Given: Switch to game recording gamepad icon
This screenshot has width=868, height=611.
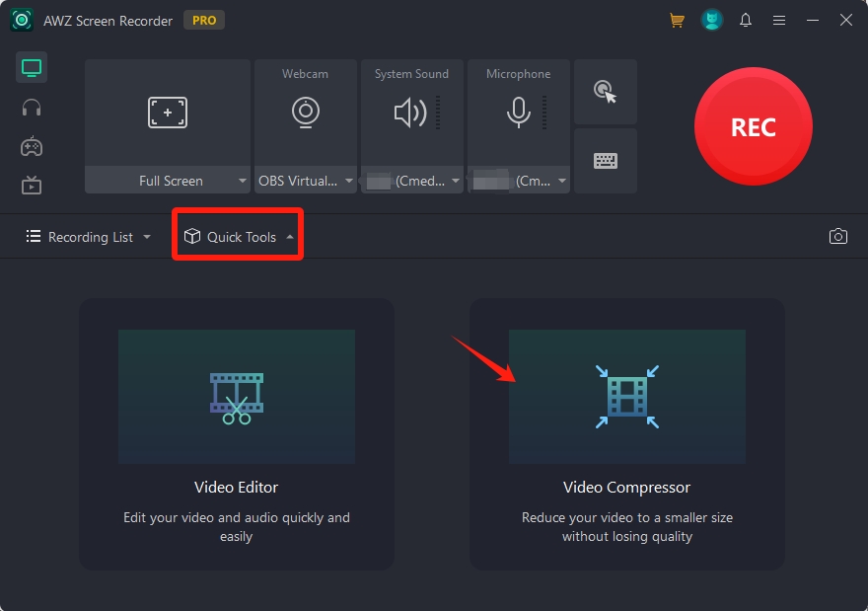Looking at the screenshot, I should 32,146.
